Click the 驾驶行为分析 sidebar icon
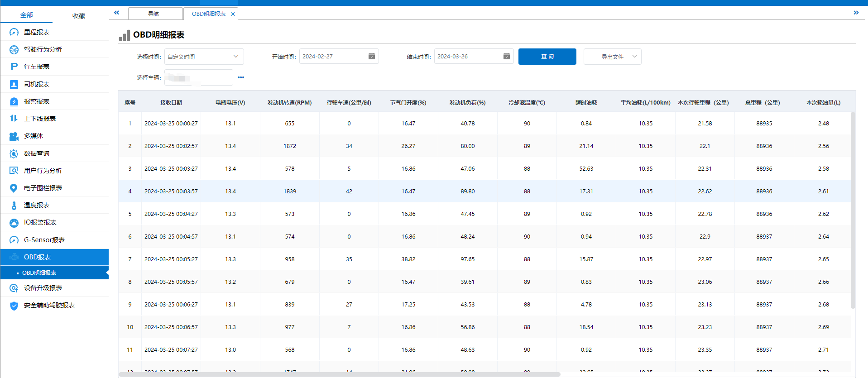Screen dimensions: 868x378 14,49
